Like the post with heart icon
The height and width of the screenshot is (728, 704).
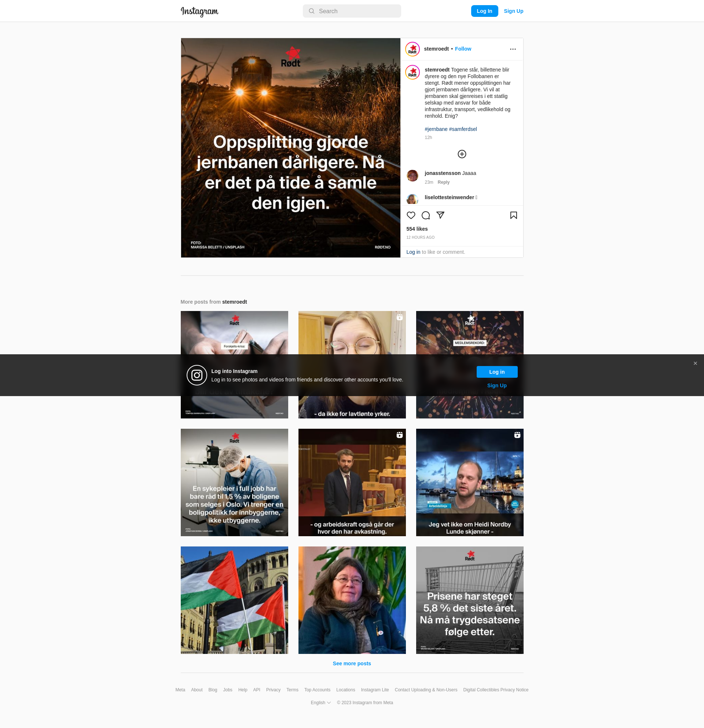tap(411, 215)
